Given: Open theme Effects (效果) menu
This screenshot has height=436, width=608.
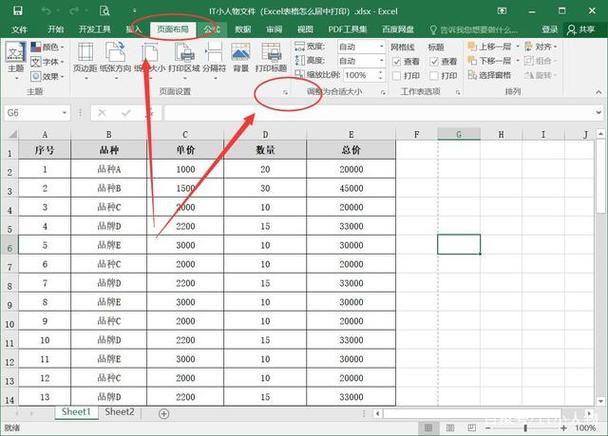Looking at the screenshot, I should 47,76.
